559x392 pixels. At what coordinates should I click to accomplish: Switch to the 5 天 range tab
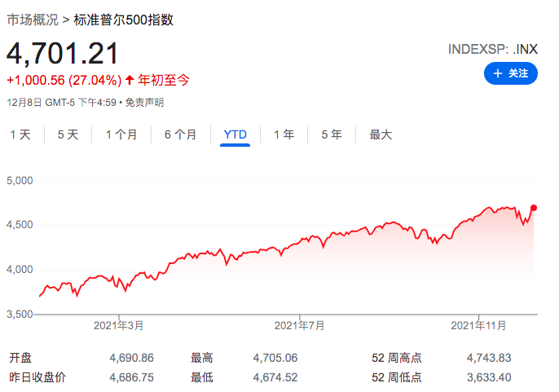pyautogui.click(x=68, y=134)
